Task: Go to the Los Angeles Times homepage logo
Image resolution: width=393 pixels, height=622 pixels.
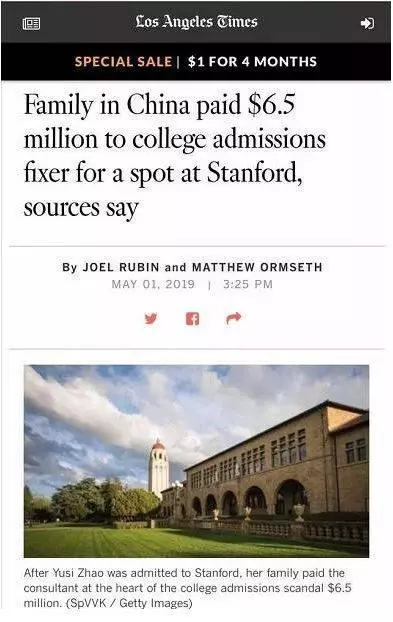Action: point(196,21)
